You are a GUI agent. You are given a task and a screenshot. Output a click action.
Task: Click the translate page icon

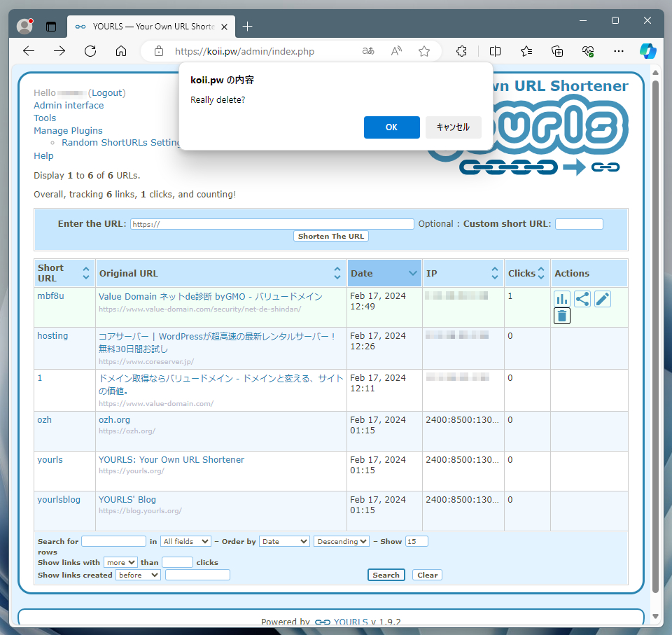tap(368, 51)
